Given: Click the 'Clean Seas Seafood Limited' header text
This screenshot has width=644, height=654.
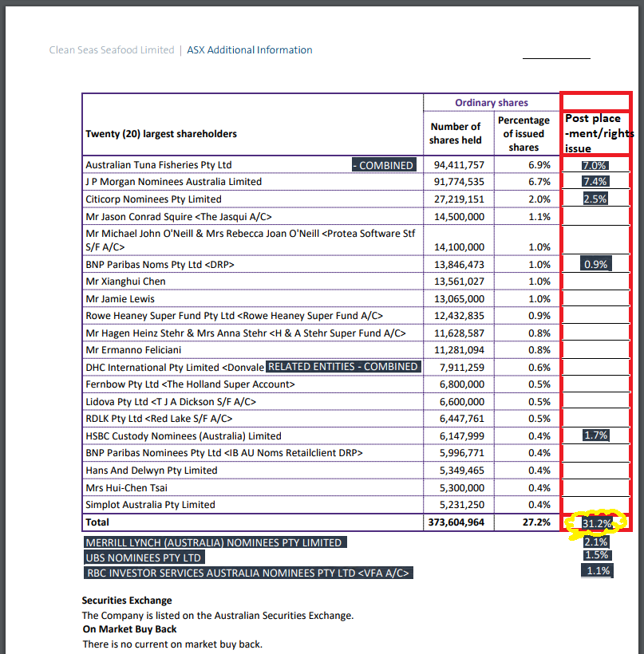Looking at the screenshot, I should click(x=112, y=50).
